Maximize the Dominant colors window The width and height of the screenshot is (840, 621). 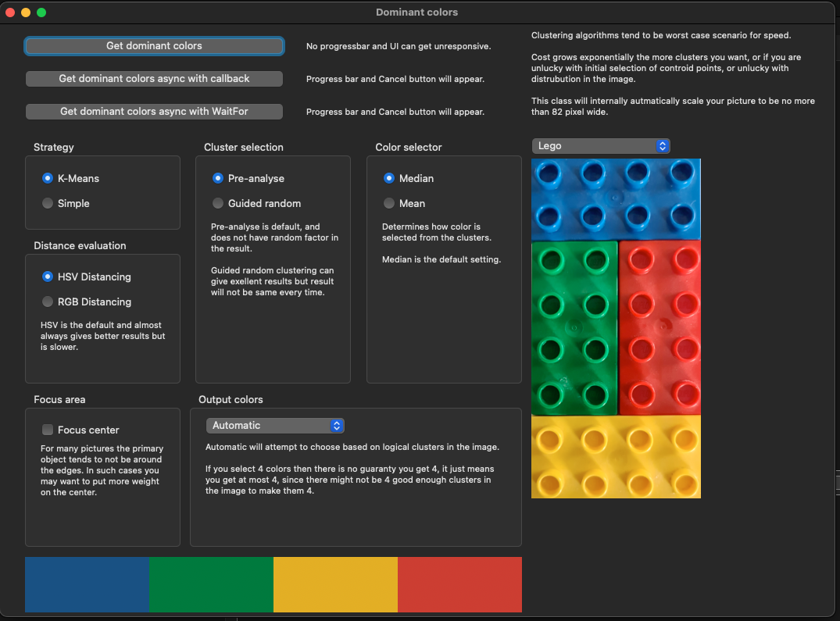pyautogui.click(x=41, y=12)
